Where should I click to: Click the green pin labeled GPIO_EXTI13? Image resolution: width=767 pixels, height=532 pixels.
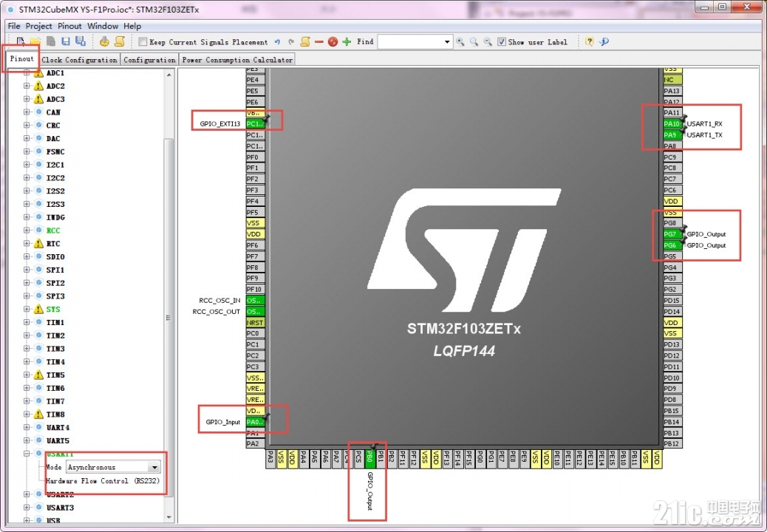pyautogui.click(x=256, y=124)
